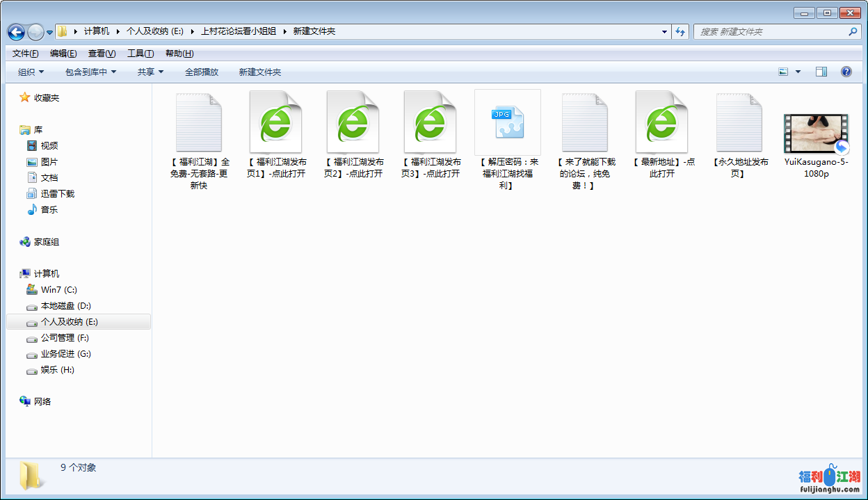Open the 查看(V) menu
This screenshot has height=500, width=868.
pos(102,54)
